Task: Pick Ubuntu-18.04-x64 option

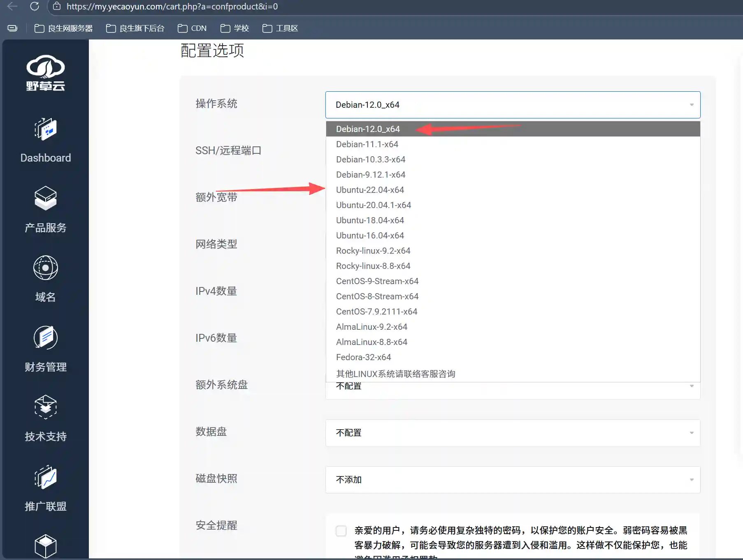Action: coord(513,220)
